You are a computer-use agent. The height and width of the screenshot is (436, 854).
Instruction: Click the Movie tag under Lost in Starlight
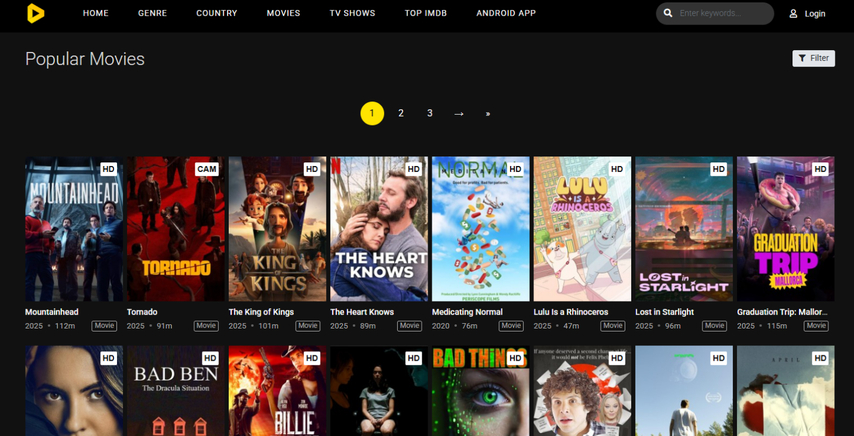714,326
